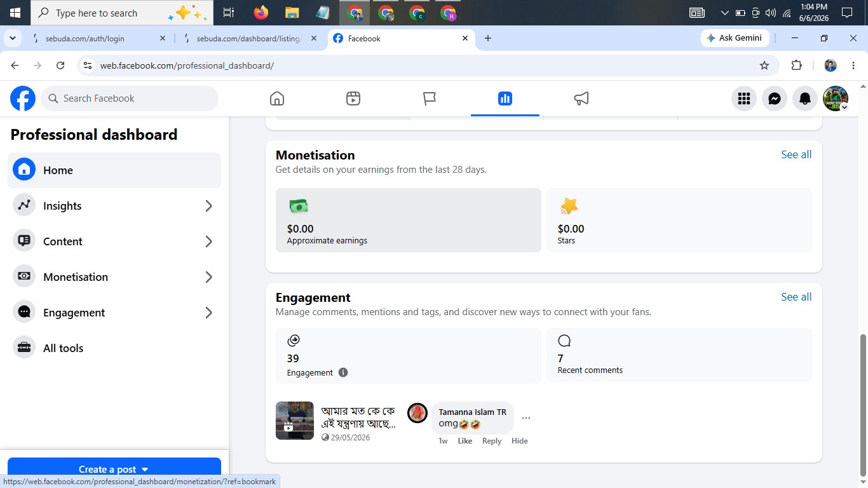
Task: Open Engagement in the sidebar
Action: point(114,313)
